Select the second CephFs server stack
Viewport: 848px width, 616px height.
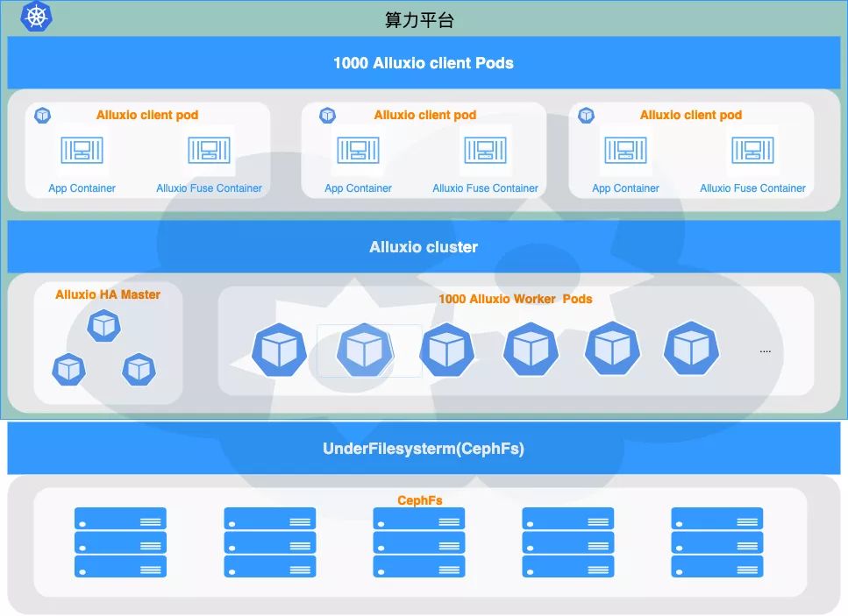click(x=270, y=542)
